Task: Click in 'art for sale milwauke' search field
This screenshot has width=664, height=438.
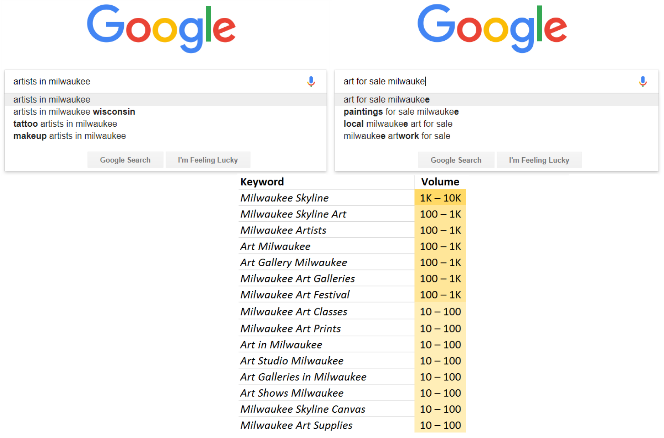Action: click(487, 81)
